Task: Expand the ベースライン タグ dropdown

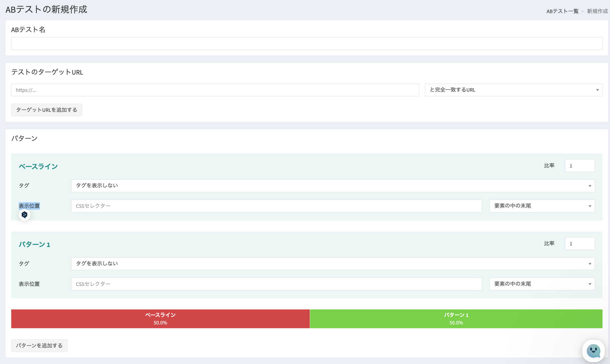Action: (333, 186)
